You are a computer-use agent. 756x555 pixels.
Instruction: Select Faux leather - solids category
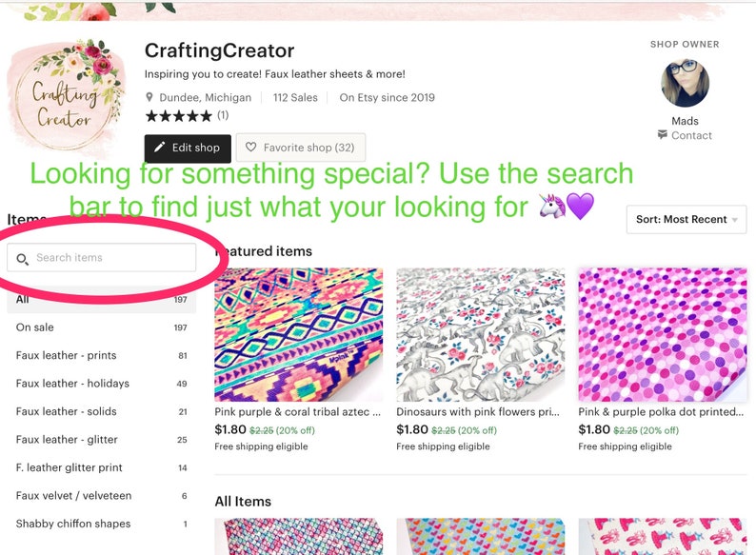[101, 411]
